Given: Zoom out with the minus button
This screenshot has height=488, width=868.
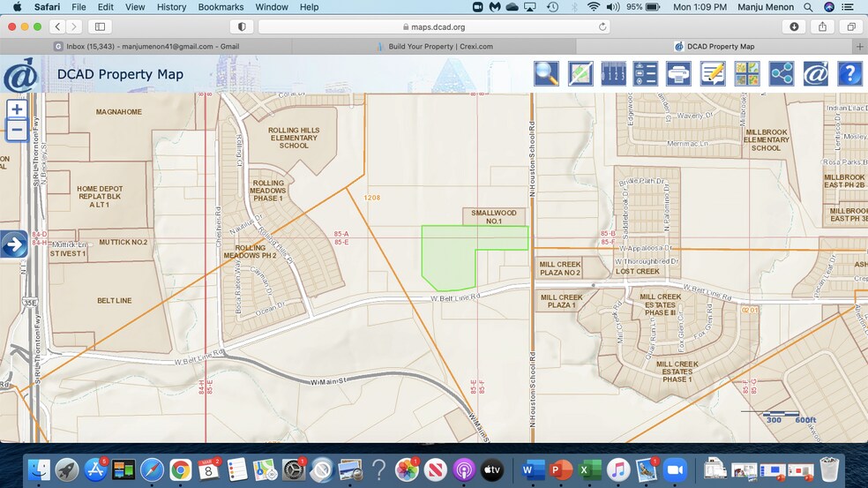Looking at the screenshot, I should [x=17, y=131].
